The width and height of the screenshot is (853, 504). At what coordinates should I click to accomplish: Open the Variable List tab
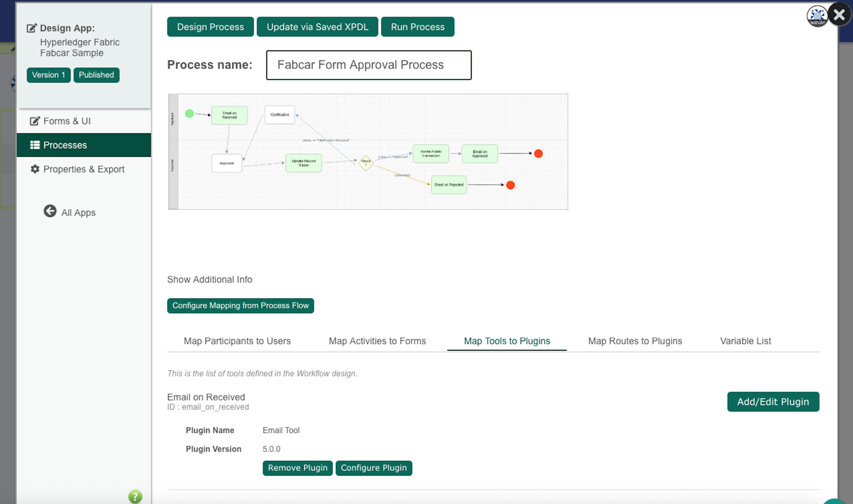click(x=745, y=341)
